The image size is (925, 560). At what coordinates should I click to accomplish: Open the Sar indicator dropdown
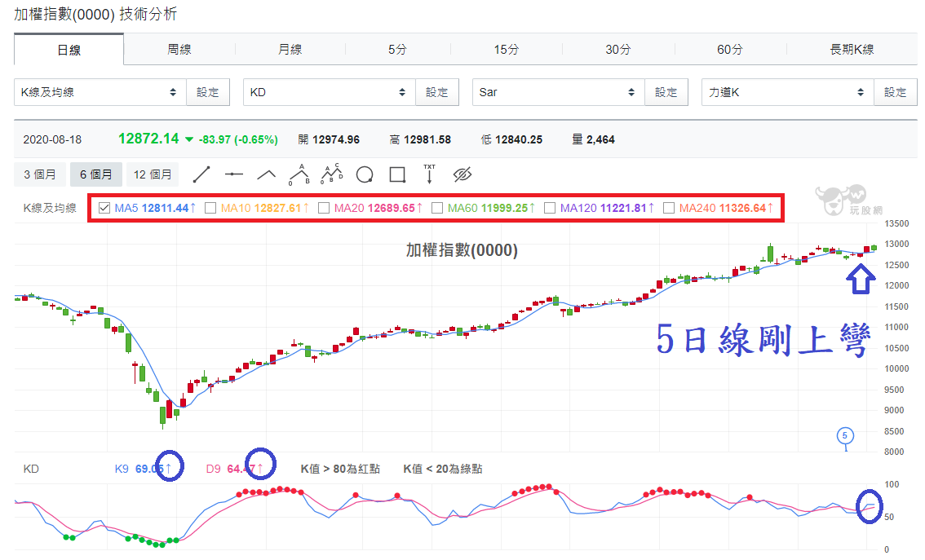[559, 93]
